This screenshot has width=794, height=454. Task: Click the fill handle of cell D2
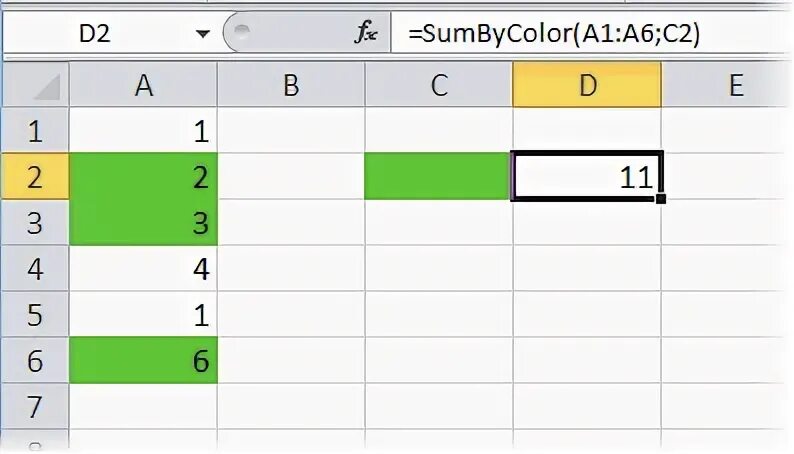[660, 198]
